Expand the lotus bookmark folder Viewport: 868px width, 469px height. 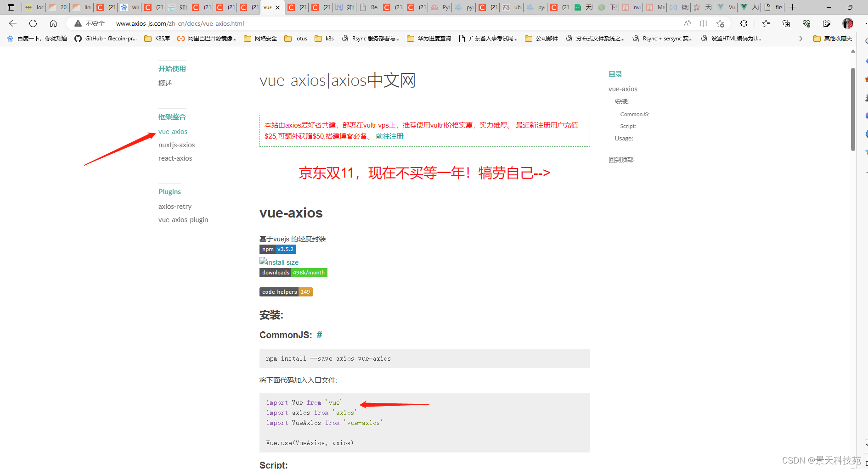click(x=296, y=39)
